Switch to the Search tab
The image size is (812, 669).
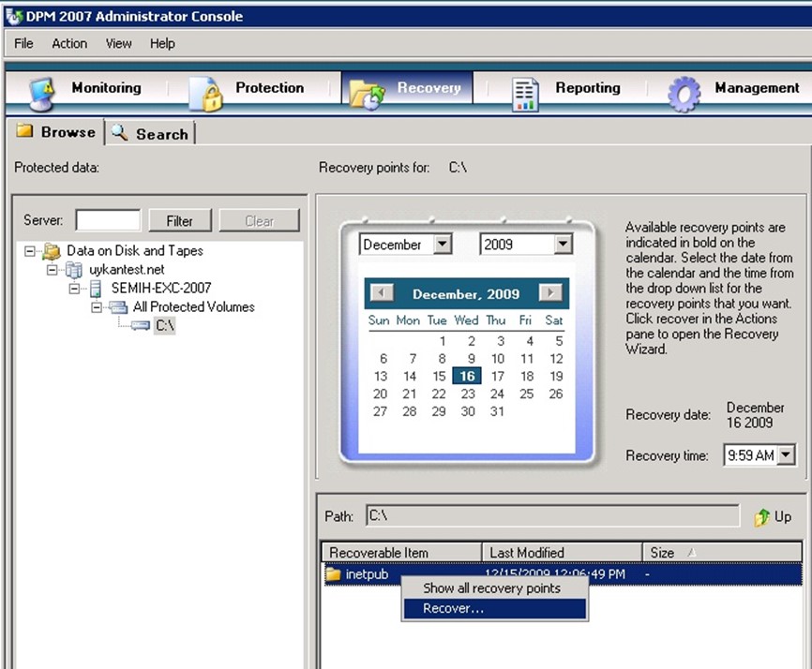coord(150,134)
